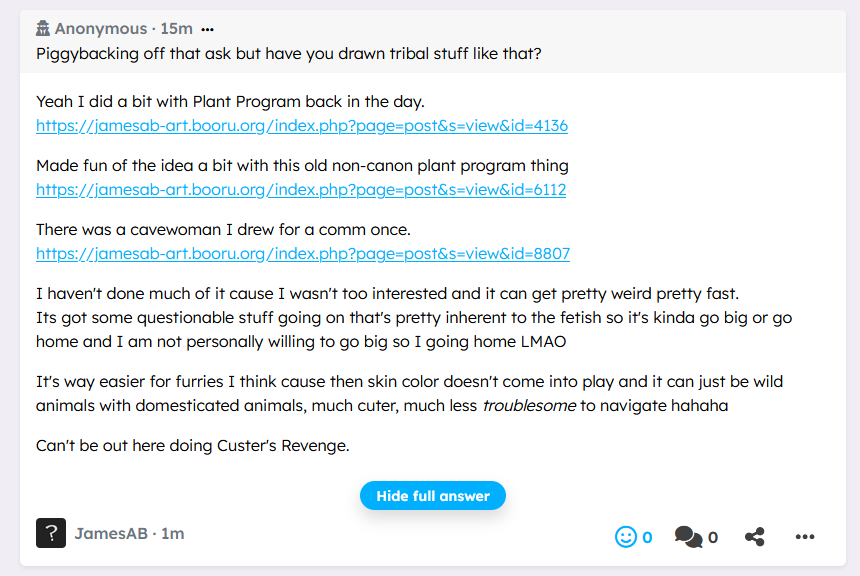Open the booru link ending in id=6112
The width and height of the screenshot is (860, 576).
click(x=301, y=190)
